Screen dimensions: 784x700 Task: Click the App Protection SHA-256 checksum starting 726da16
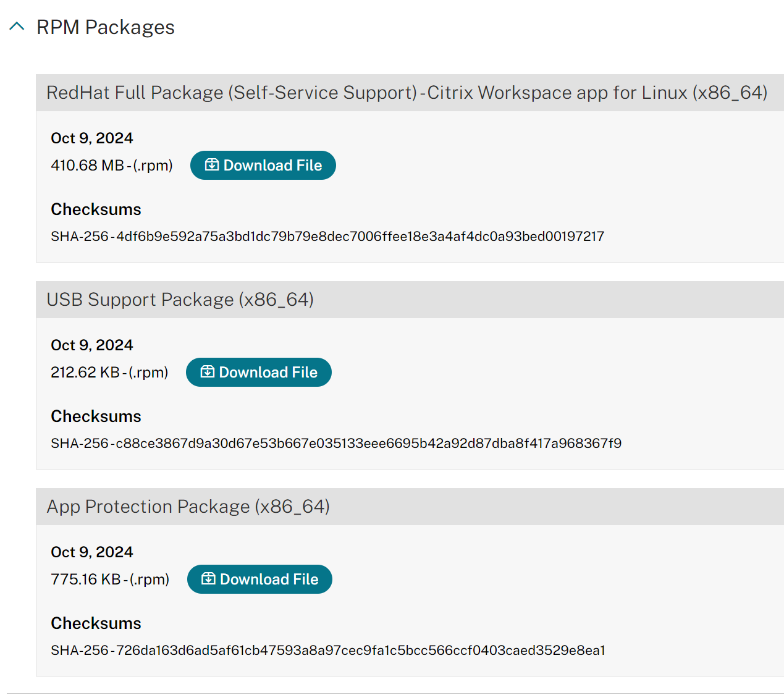[328, 650]
